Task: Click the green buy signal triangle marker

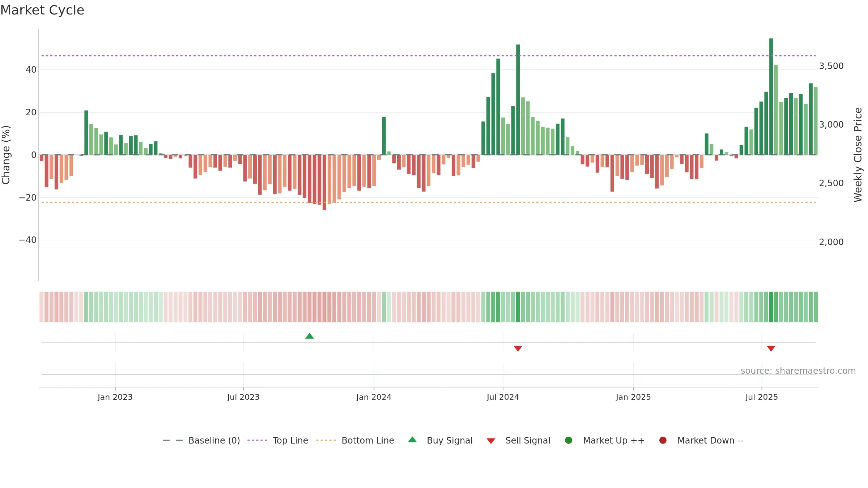Action: point(309,336)
